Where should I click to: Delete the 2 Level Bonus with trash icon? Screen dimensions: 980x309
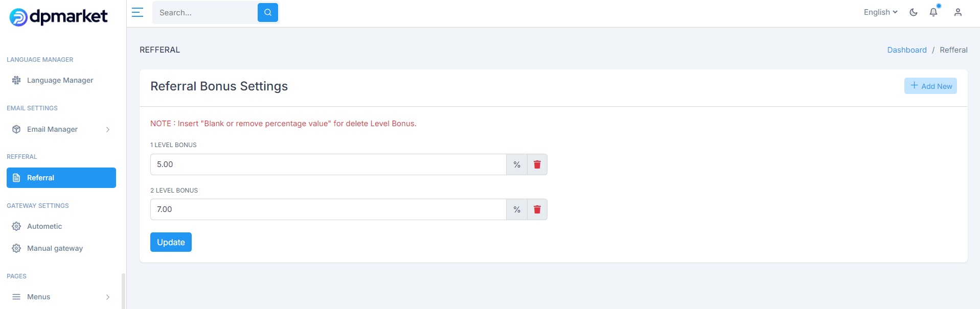point(537,209)
